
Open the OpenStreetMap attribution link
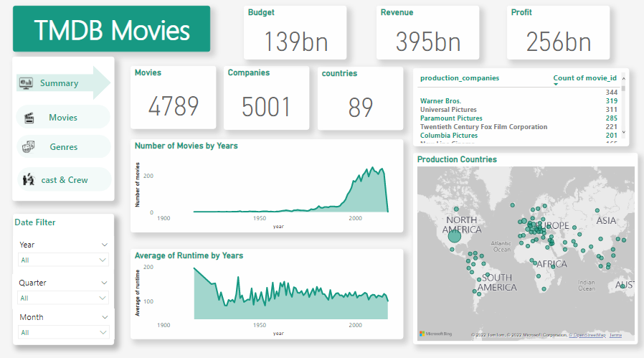click(588, 335)
